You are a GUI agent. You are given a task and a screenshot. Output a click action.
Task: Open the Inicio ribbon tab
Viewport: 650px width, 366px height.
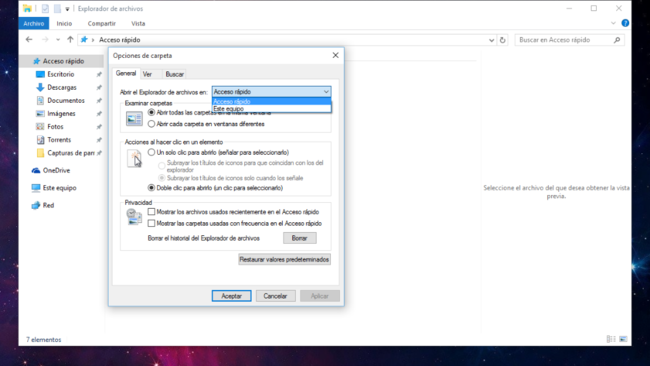click(x=64, y=24)
